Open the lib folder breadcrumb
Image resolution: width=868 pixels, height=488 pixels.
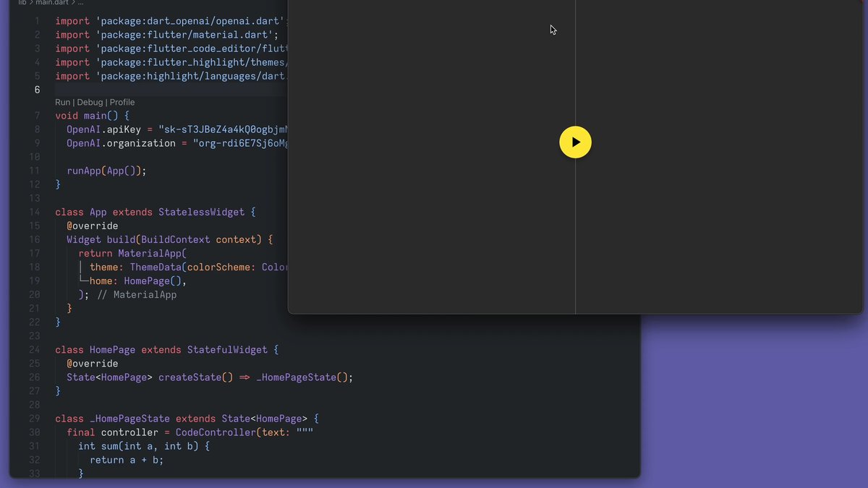pos(22,3)
